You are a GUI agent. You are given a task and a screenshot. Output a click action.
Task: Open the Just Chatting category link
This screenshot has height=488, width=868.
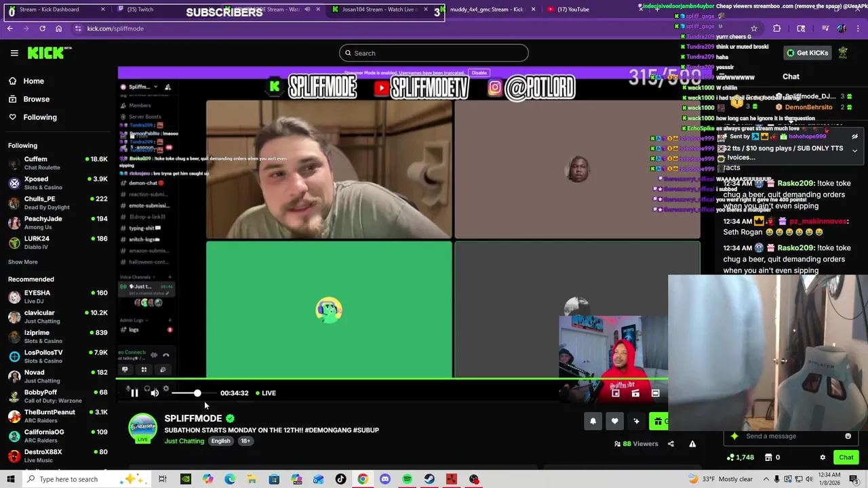pyautogui.click(x=184, y=441)
